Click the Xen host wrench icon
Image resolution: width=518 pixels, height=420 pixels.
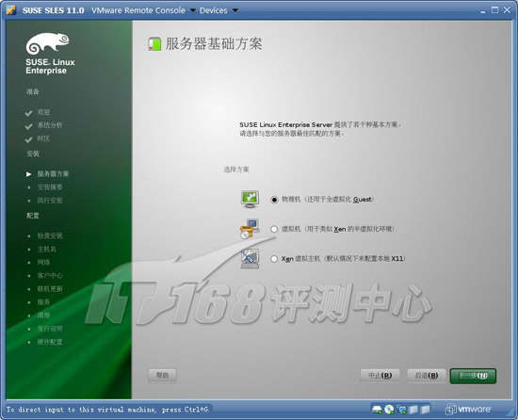point(250,258)
